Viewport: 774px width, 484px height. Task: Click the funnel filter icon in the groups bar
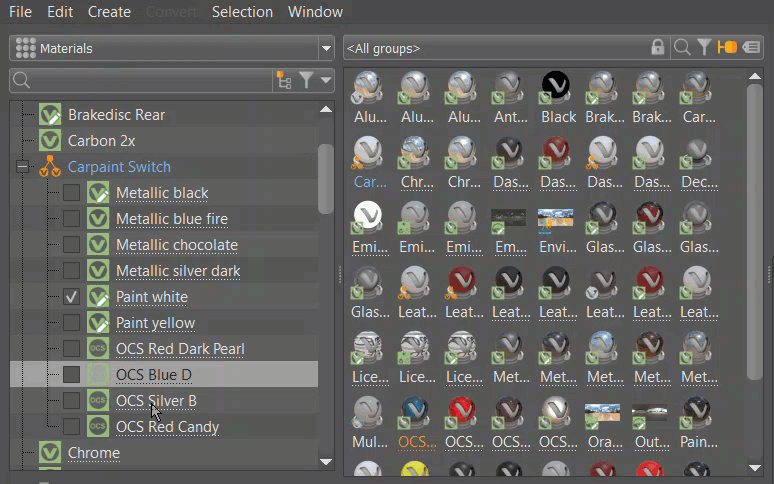(704, 47)
